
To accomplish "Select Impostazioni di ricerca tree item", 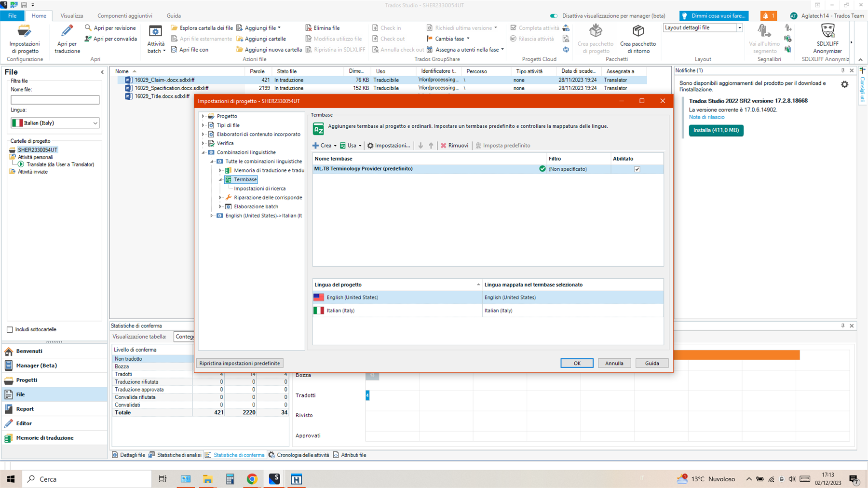I will 259,189.
